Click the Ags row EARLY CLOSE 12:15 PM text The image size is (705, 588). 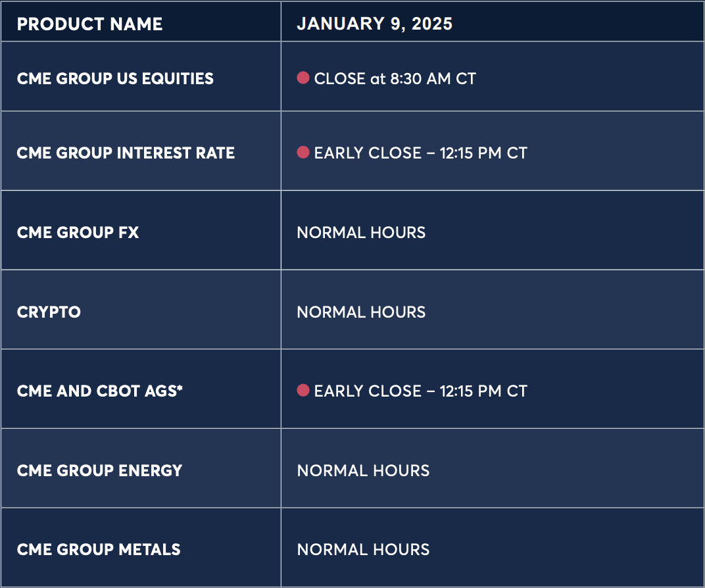coord(420,391)
